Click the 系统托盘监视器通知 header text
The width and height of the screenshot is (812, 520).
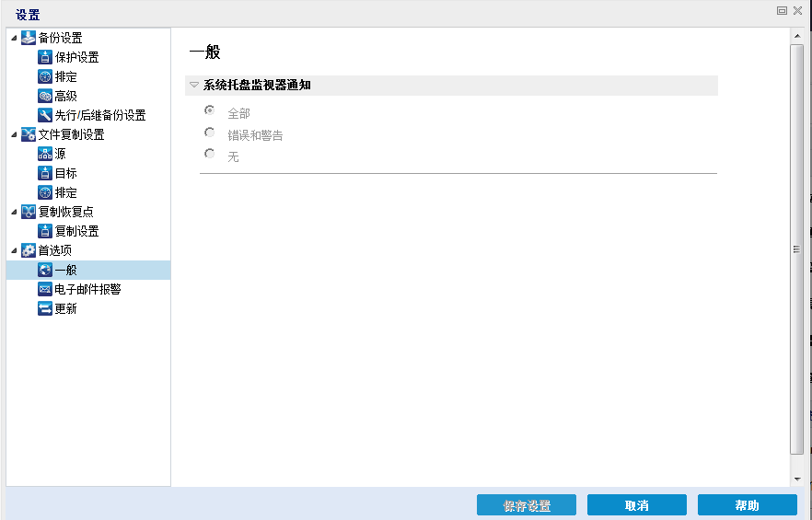coord(257,85)
